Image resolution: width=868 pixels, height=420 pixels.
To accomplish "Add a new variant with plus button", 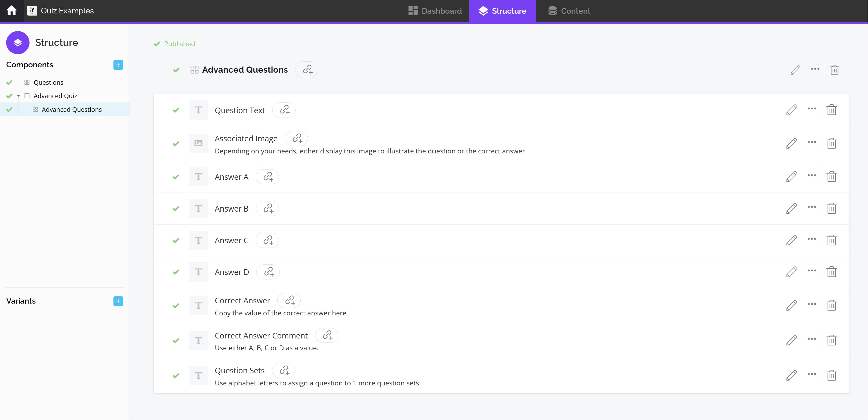I will (x=118, y=301).
